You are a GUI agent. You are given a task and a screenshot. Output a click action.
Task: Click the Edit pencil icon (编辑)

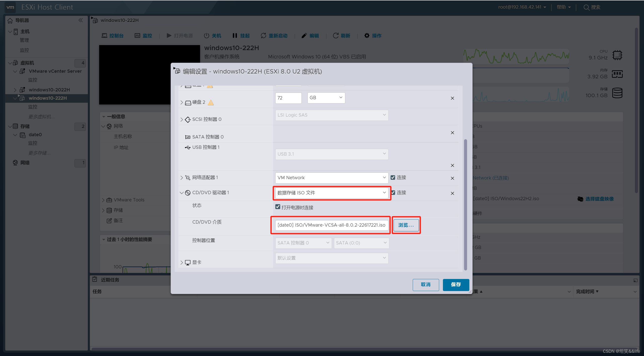point(304,35)
